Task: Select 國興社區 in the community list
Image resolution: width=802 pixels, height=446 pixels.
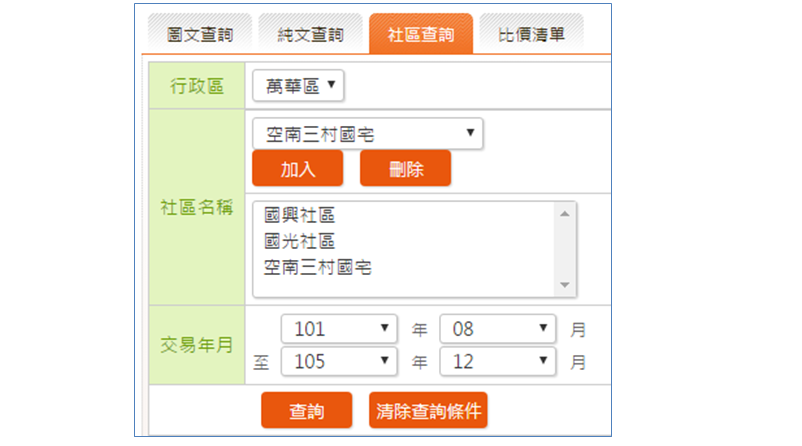Action: click(x=299, y=215)
